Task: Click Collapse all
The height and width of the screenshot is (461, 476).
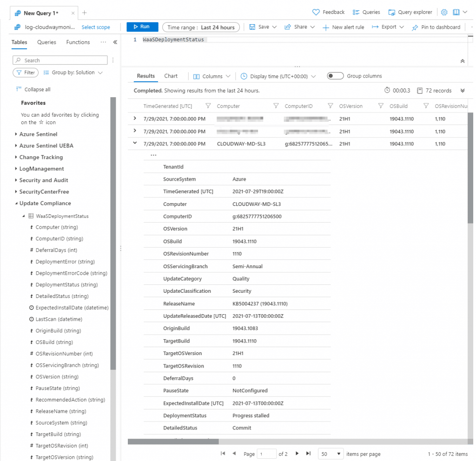Action: (33, 89)
